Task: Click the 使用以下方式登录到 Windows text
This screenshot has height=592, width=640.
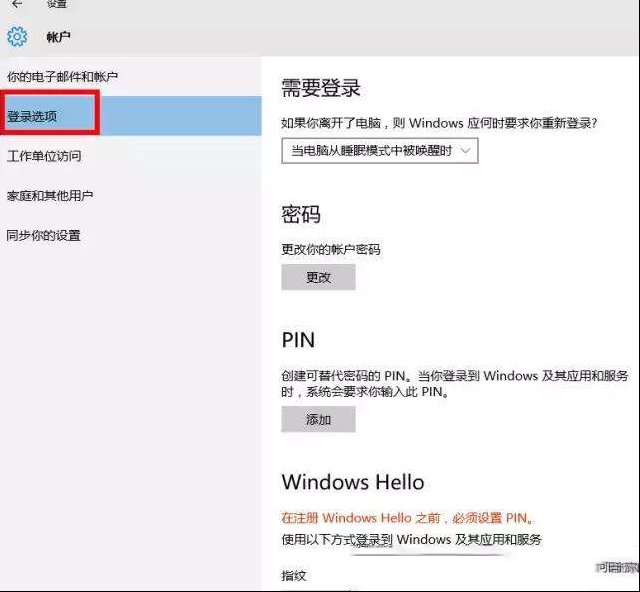Action: tap(411, 539)
